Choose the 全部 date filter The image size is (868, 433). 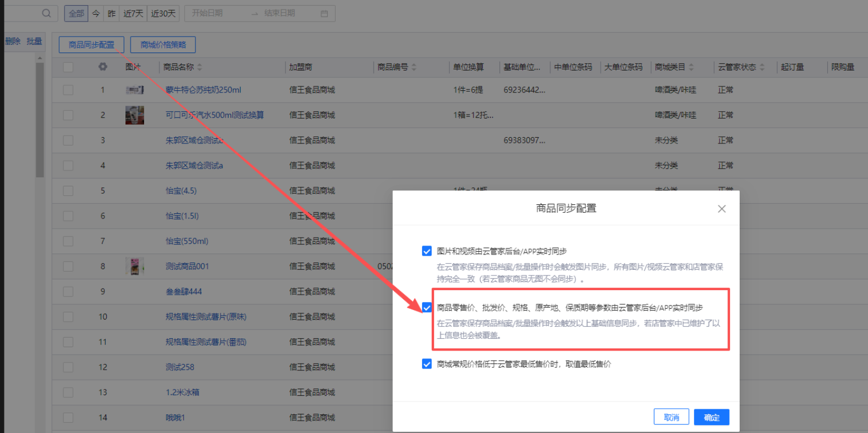[x=76, y=14]
